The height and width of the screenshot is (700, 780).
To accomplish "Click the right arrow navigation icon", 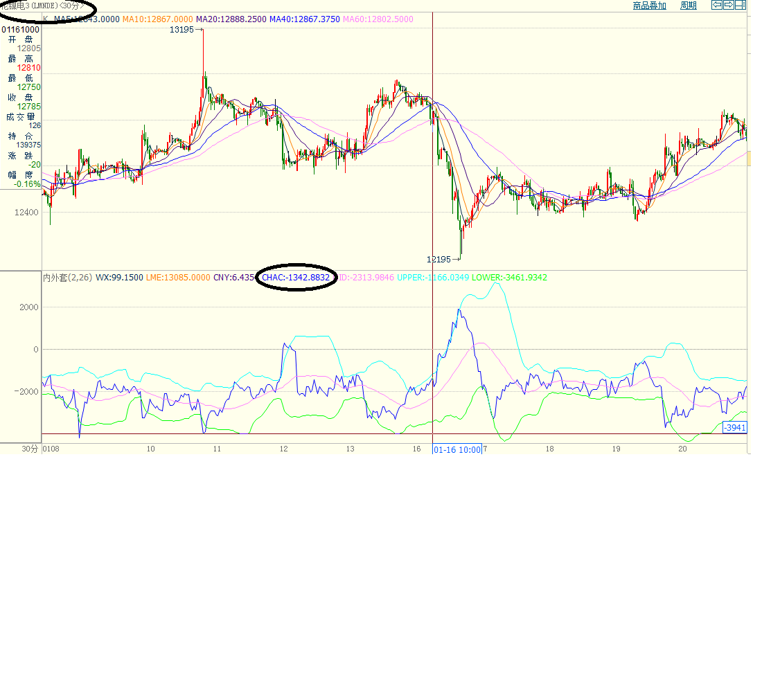I will click(729, 5).
